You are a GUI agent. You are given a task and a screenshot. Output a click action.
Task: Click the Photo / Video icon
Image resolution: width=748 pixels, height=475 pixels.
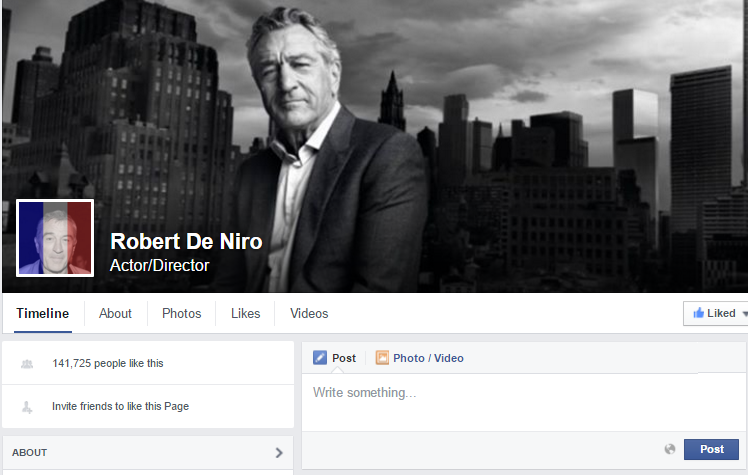pos(382,358)
